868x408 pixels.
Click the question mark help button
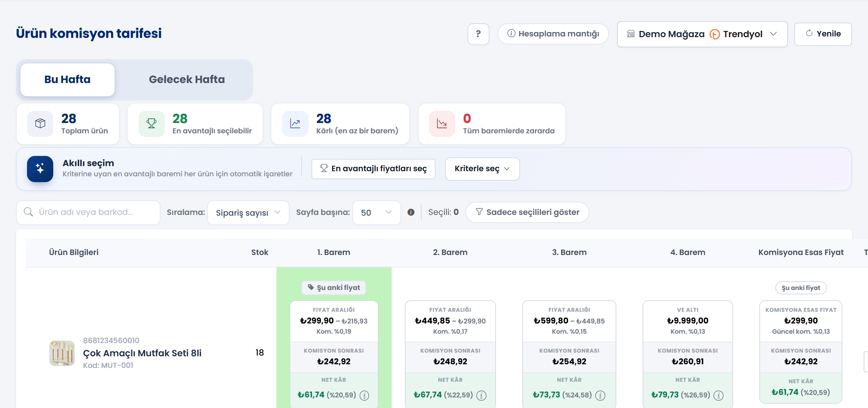click(x=478, y=34)
